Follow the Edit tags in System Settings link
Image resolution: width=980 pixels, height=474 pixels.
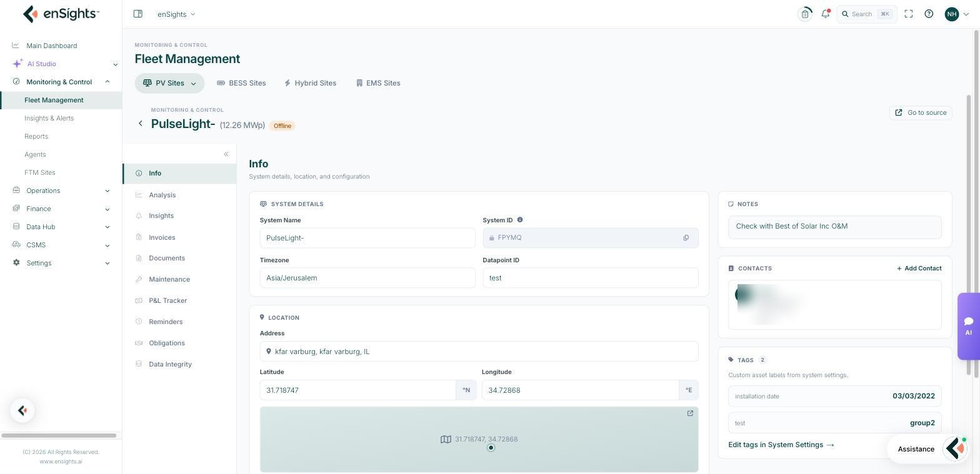click(781, 445)
